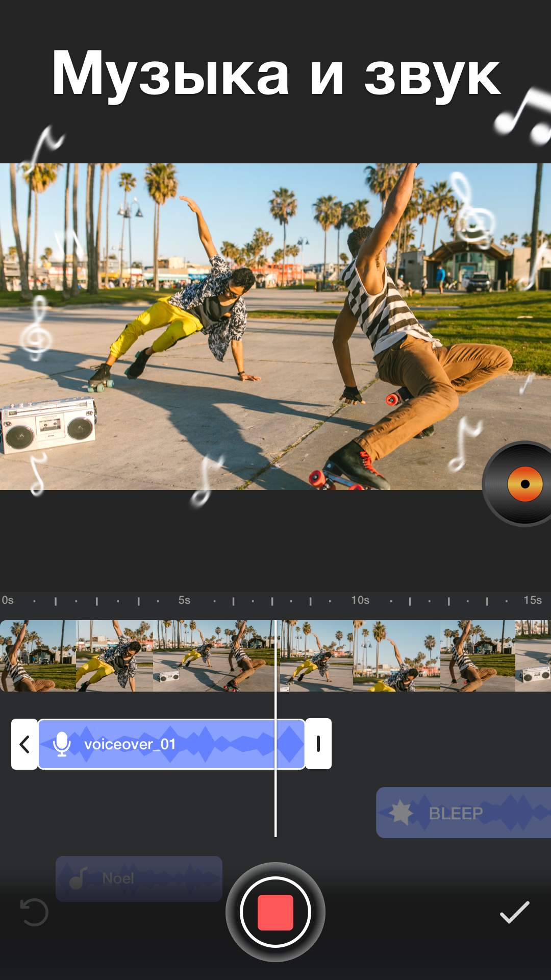Click the 0s mark on the timeline ruler

[x=8, y=600]
